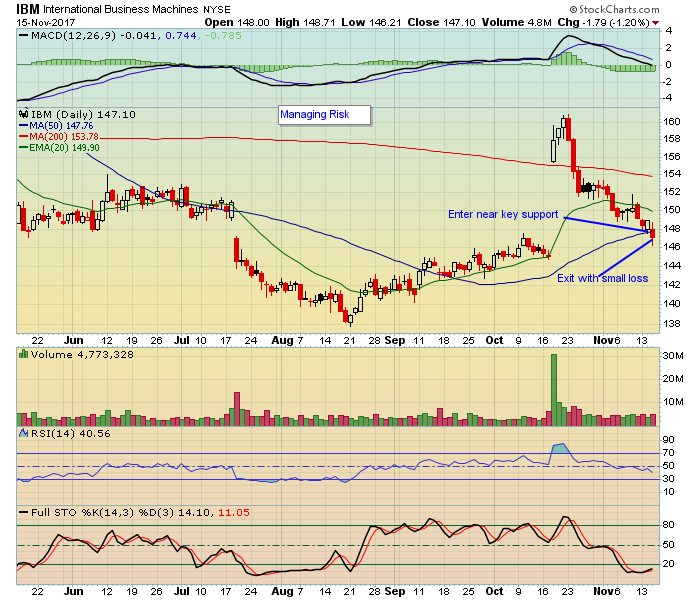
Task: Click the IBM ticker symbol title
Action: point(28,9)
